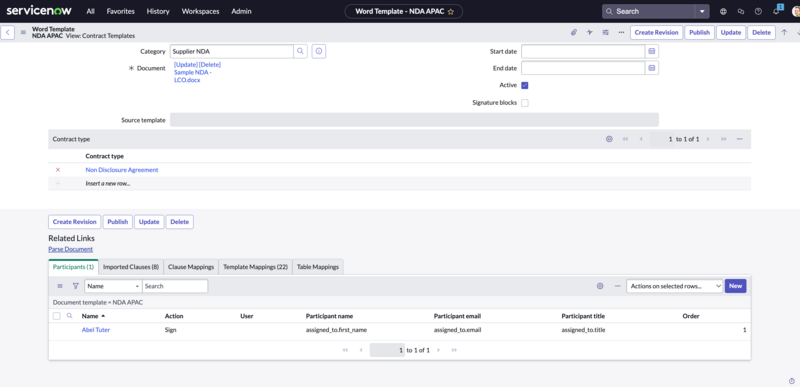
Task: Open the Admin menu
Action: click(241, 11)
